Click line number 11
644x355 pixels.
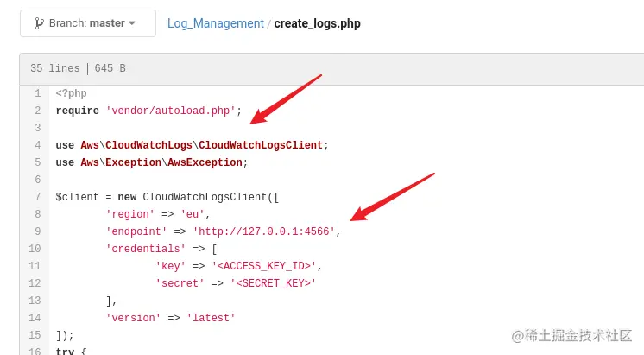point(35,266)
